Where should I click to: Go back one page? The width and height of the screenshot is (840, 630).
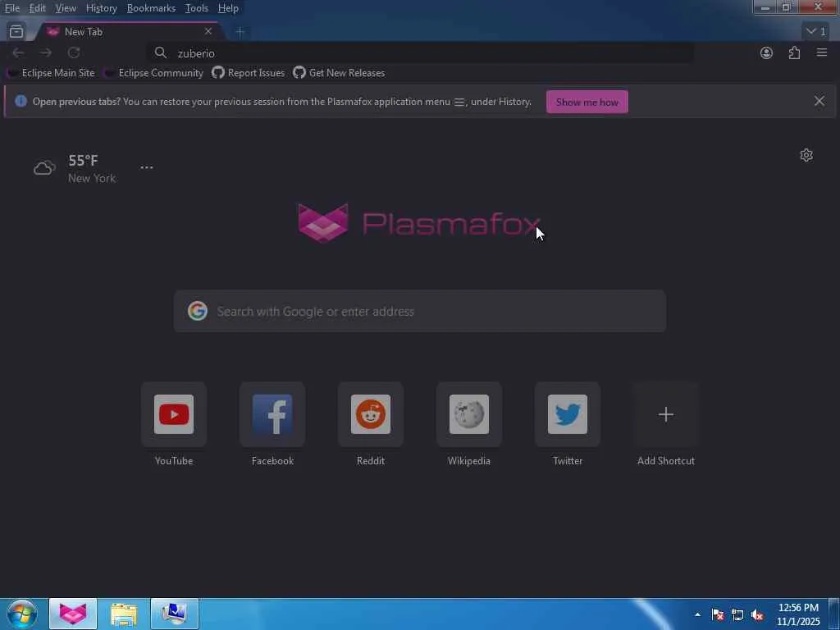pos(18,52)
